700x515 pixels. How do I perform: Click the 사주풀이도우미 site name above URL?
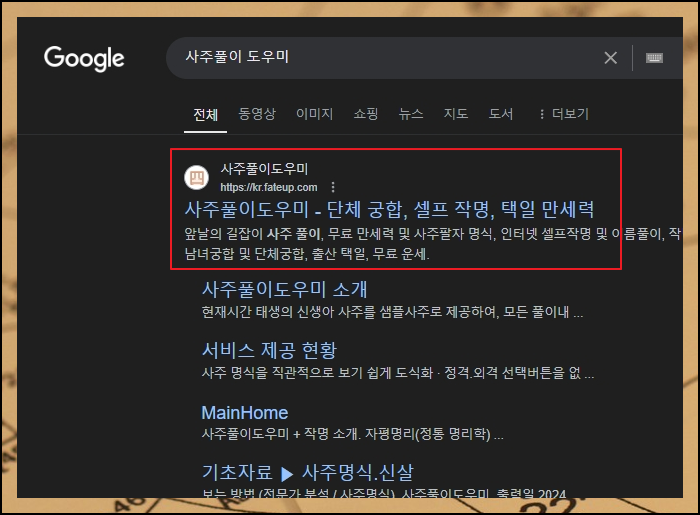[264, 169]
